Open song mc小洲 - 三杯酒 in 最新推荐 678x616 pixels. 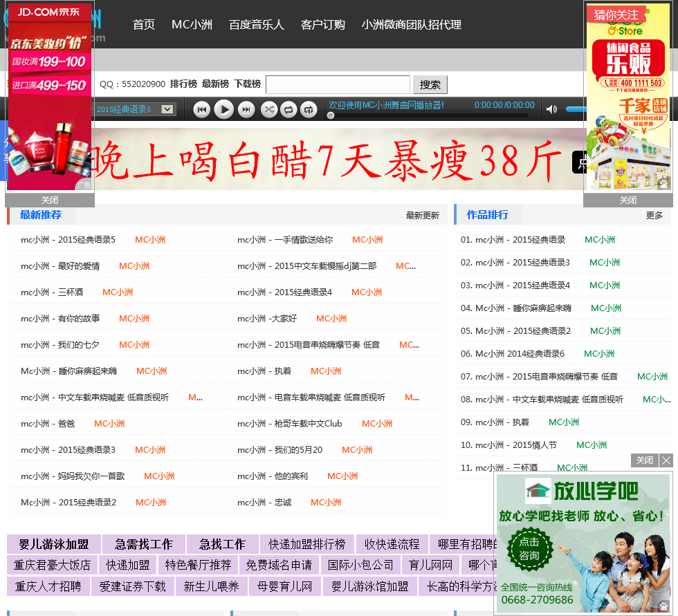click(52, 292)
